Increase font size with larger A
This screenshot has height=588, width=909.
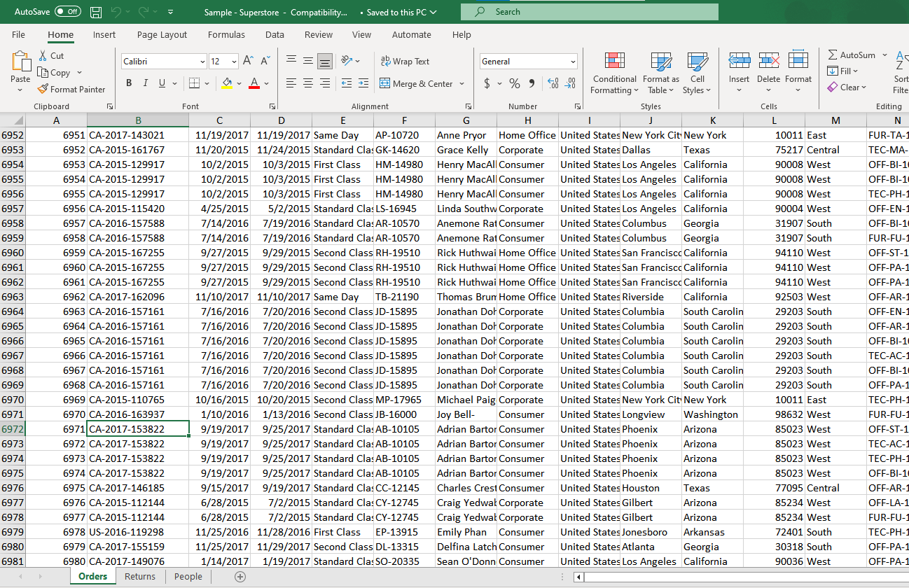(249, 62)
